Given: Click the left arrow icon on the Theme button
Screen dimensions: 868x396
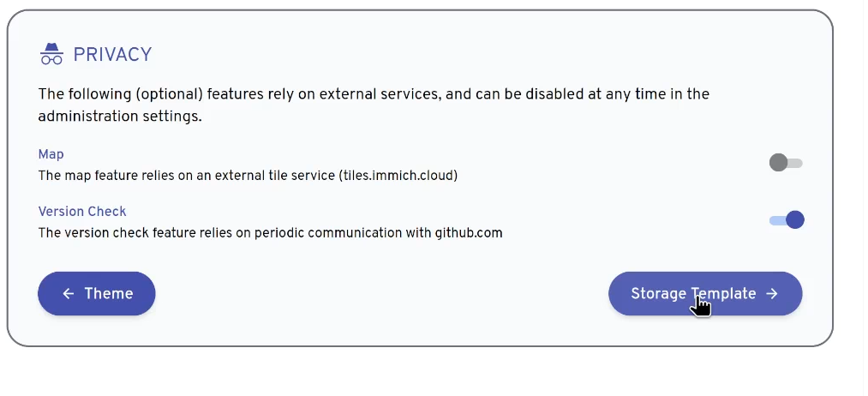Looking at the screenshot, I should pos(68,293).
